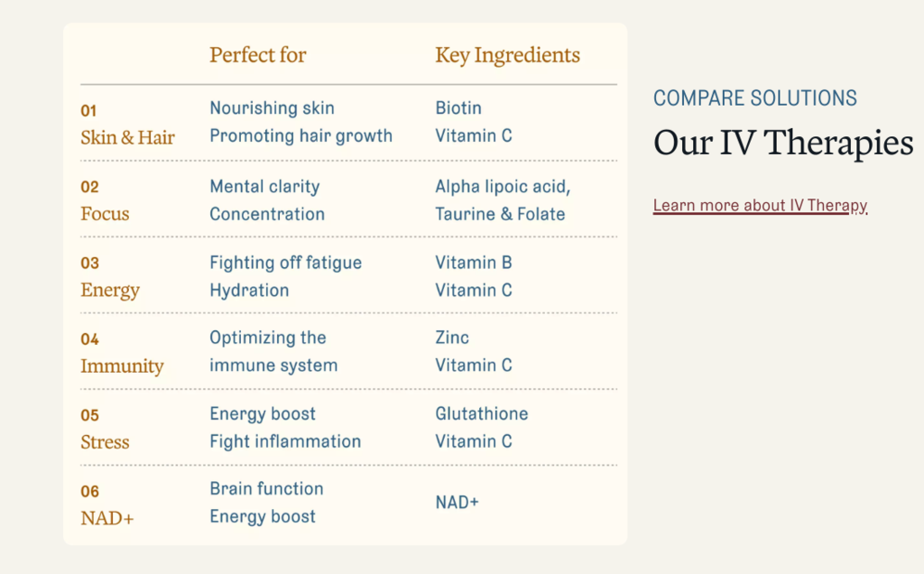Viewport: 924px width, 574px height.
Task: Click the COMPARE SOLUTIONS label
Action: tap(754, 98)
